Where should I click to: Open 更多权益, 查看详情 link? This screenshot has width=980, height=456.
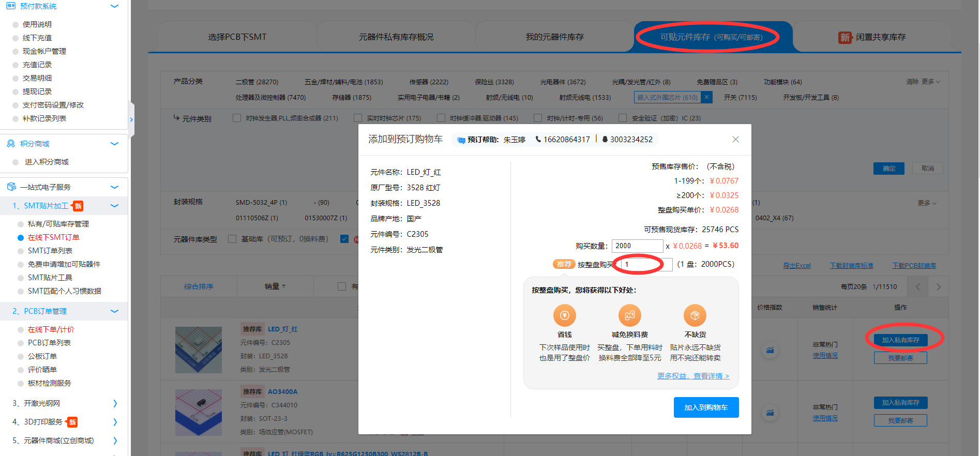693,376
